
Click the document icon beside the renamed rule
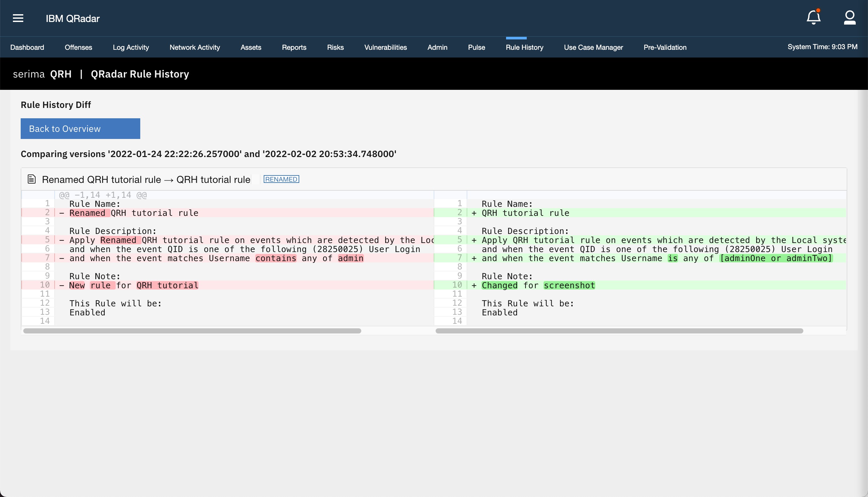[31, 178]
